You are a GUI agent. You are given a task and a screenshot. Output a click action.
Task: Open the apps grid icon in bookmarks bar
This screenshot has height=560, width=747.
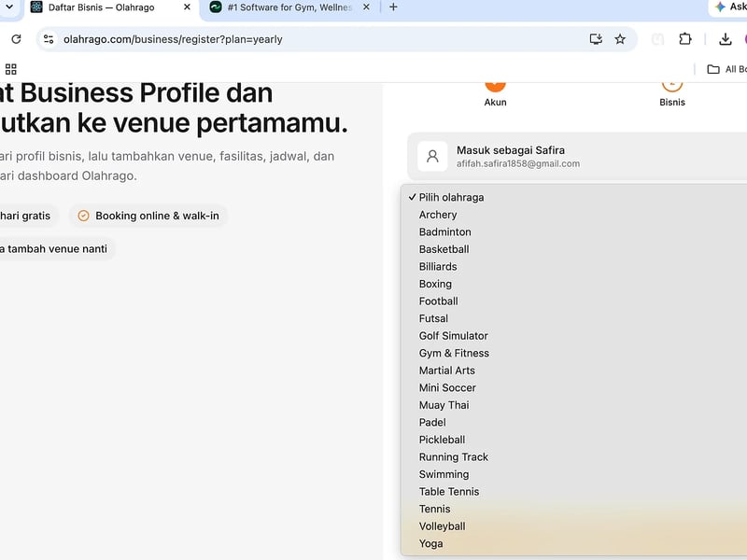click(x=11, y=69)
